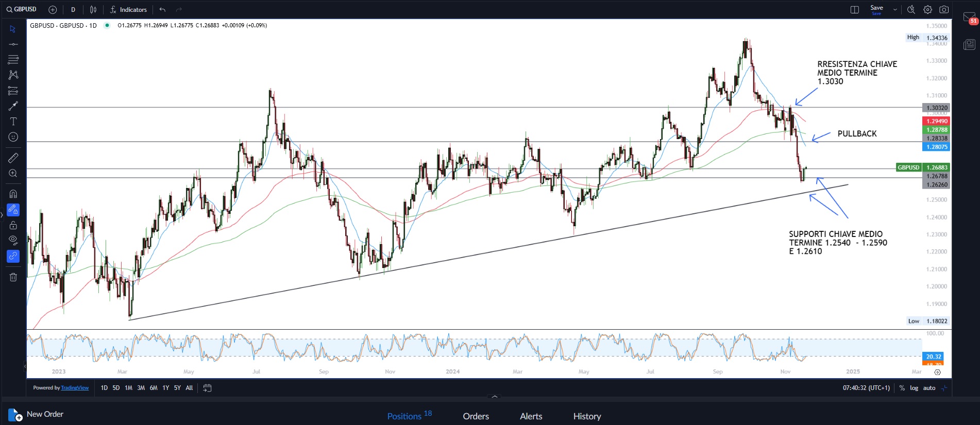Toggle the auto scale option
Image resolution: width=980 pixels, height=425 pixels.
click(929, 388)
